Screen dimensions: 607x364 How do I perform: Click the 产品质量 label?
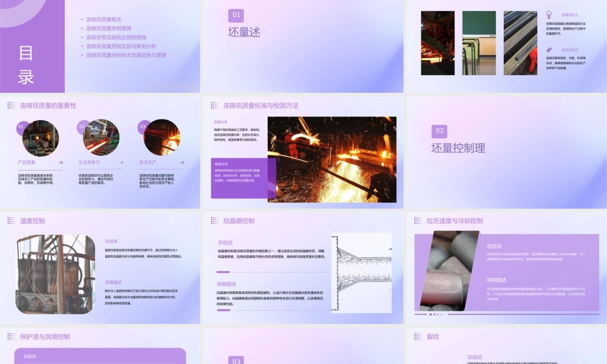(26, 163)
